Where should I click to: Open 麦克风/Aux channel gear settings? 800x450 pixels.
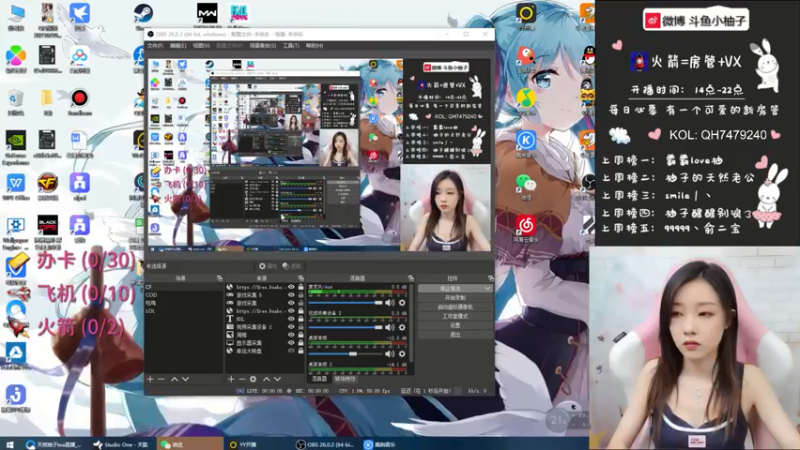(x=402, y=303)
